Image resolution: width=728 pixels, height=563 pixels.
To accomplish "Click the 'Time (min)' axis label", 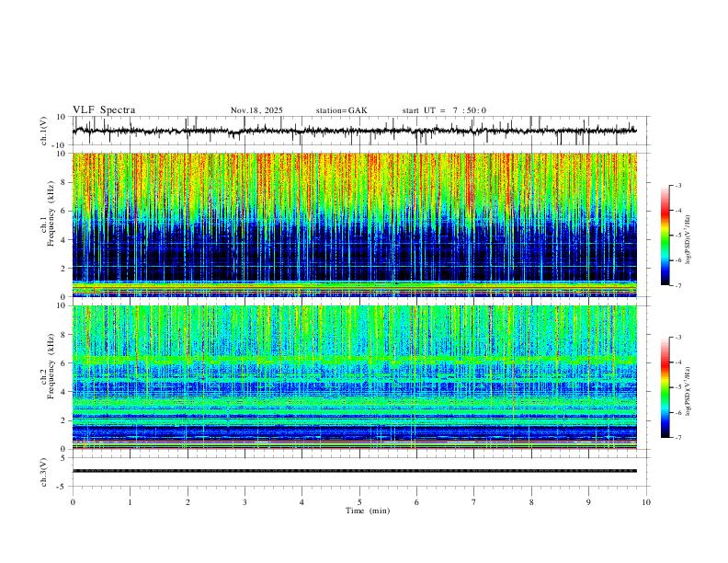I will tap(368, 511).
